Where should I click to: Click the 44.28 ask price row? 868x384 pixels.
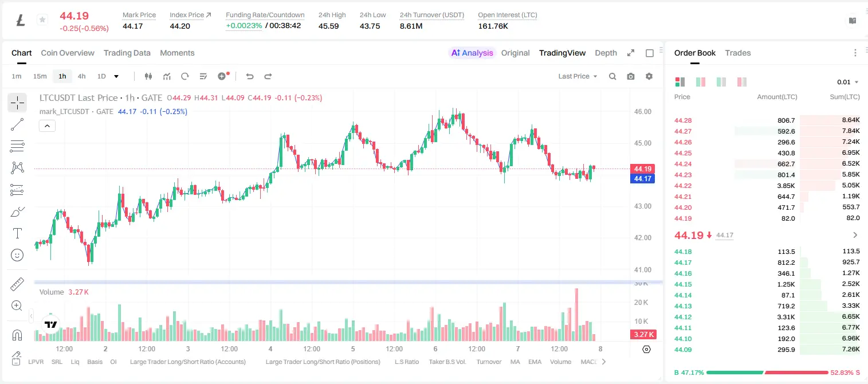pyautogui.click(x=767, y=120)
